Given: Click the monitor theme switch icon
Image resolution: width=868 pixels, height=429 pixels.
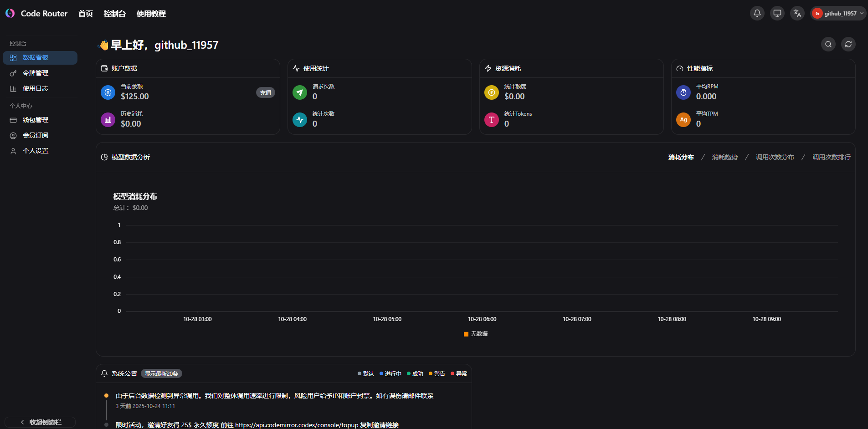Looking at the screenshot, I should tap(777, 13).
